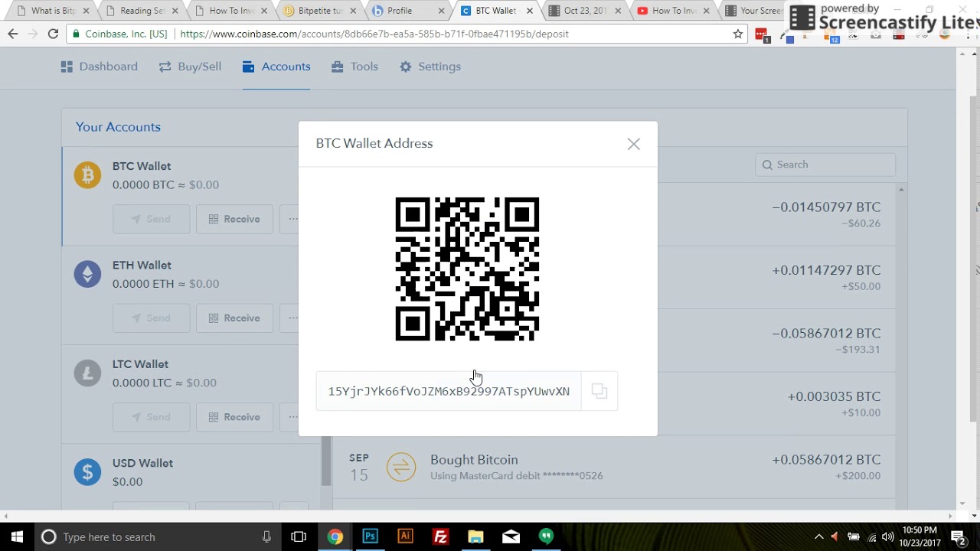Open the green chat app on taskbar
Screen dimensions: 980x551
(546, 536)
